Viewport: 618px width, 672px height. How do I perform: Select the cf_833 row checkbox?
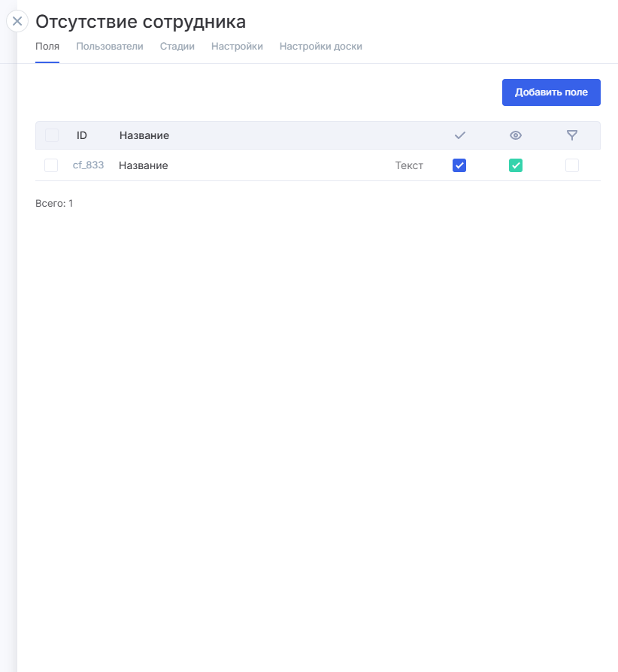(x=51, y=165)
